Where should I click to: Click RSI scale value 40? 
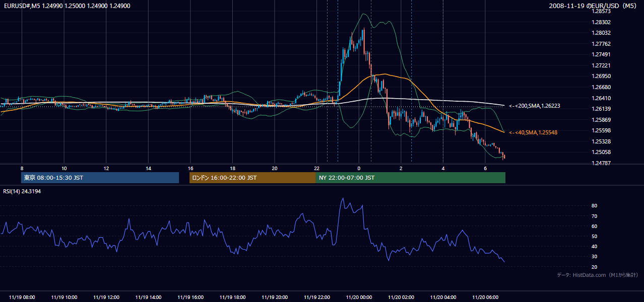(594, 246)
